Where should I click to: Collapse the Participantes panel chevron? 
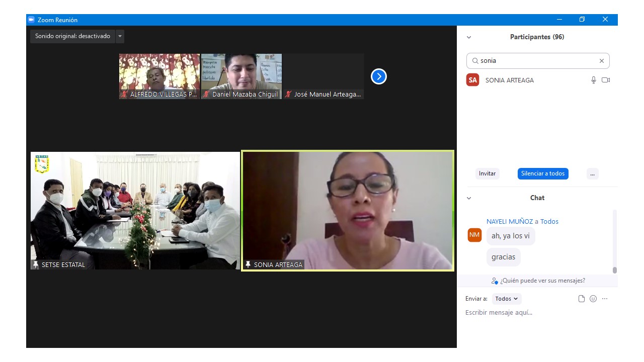coord(469,37)
